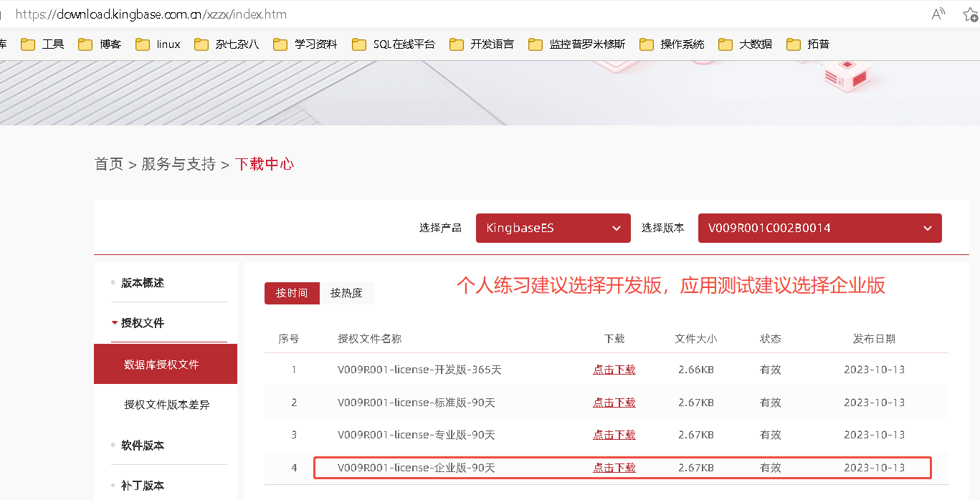Open the 开发语言 bookmark folder
980x500 pixels.
(x=482, y=44)
